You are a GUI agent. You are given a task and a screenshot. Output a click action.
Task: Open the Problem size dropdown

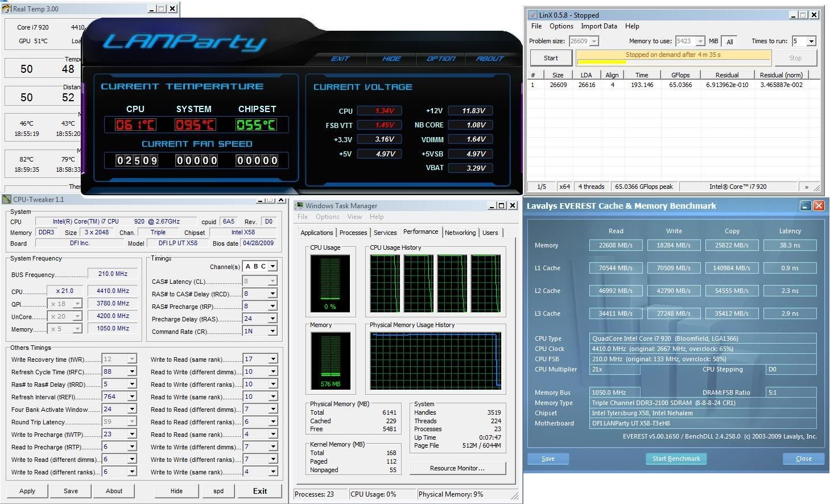594,41
